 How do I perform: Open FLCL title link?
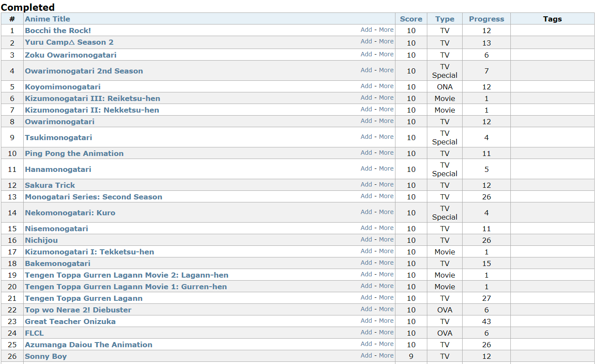[34, 333]
